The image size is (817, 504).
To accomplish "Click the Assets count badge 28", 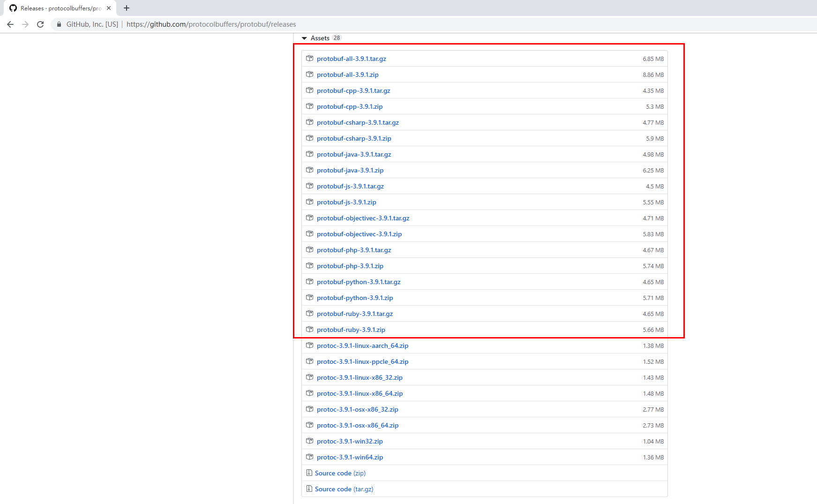I will [337, 38].
